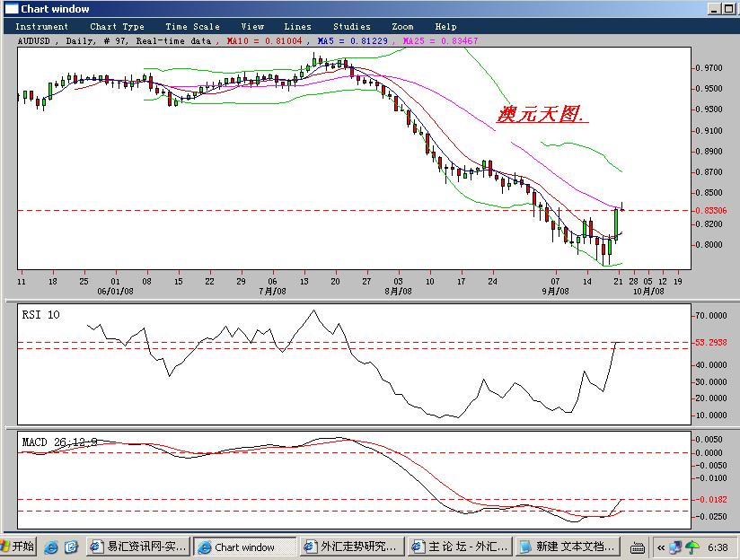The height and width of the screenshot is (560, 740).
Task: Click the RSI 10 study label
Action: pos(40,315)
